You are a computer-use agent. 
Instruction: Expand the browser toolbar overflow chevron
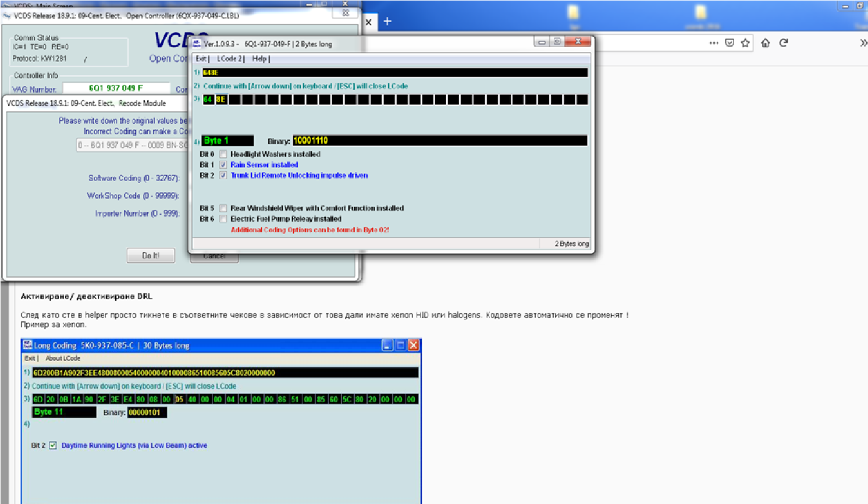[863, 43]
